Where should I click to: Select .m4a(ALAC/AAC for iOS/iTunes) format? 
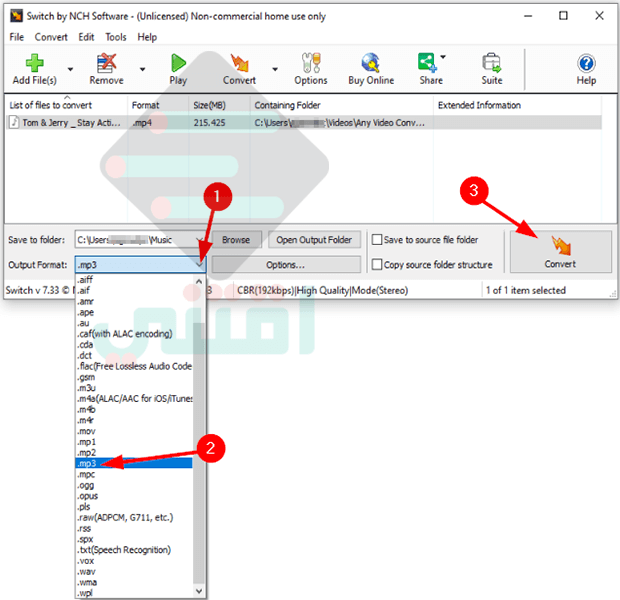(134, 399)
